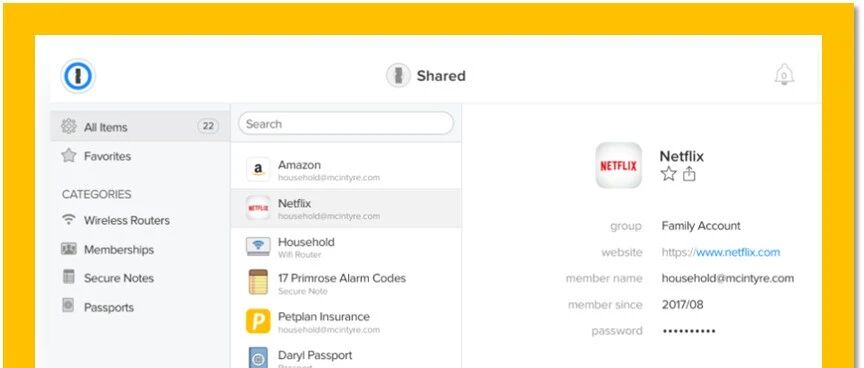Click into the Search field
The image size is (864, 368).
pyautogui.click(x=346, y=124)
